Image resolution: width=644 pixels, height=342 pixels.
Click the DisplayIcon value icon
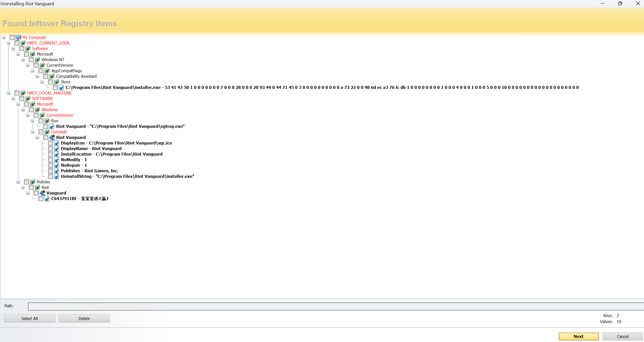click(x=57, y=143)
